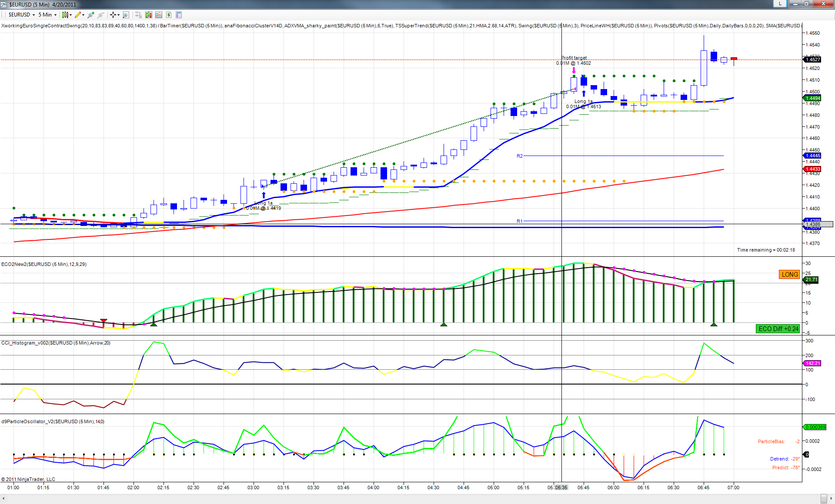The width and height of the screenshot is (835, 504).
Task: Click the magenta 142.21 CCI value marker
Action: [x=812, y=363]
